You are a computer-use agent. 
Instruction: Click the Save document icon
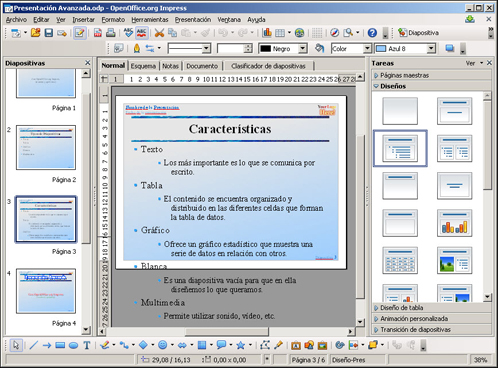[49, 33]
